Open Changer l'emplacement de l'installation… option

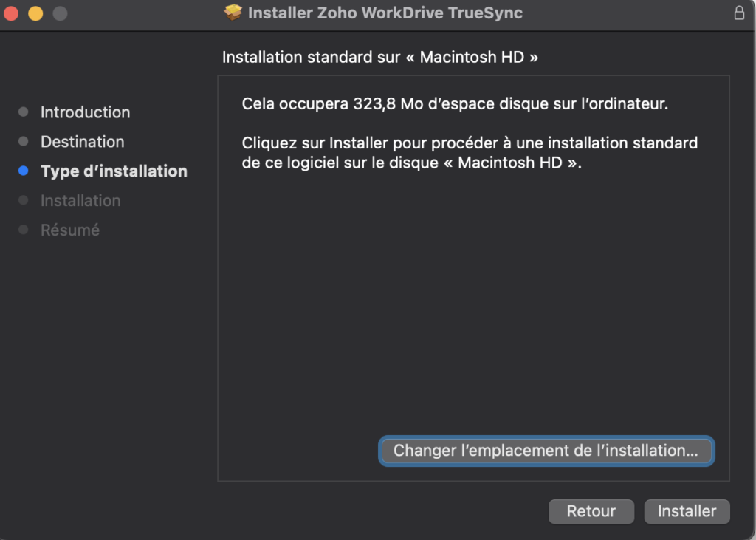click(x=546, y=451)
